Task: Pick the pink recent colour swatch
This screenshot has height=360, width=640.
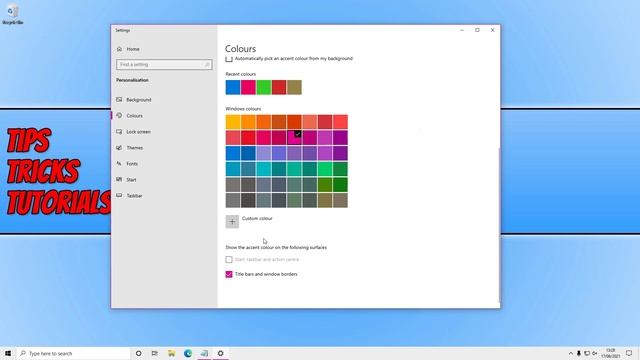Action: pos(248,87)
